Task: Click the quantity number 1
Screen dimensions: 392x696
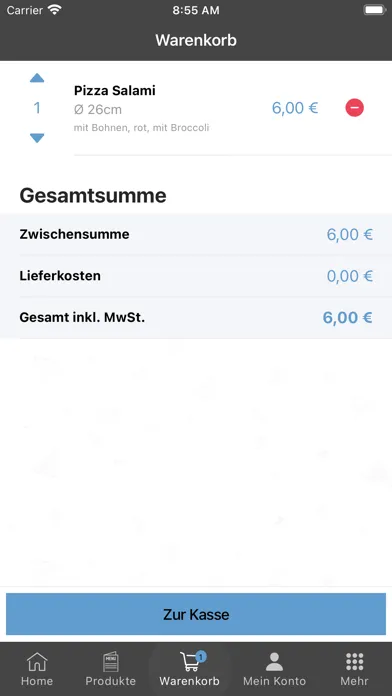Action: pyautogui.click(x=37, y=108)
